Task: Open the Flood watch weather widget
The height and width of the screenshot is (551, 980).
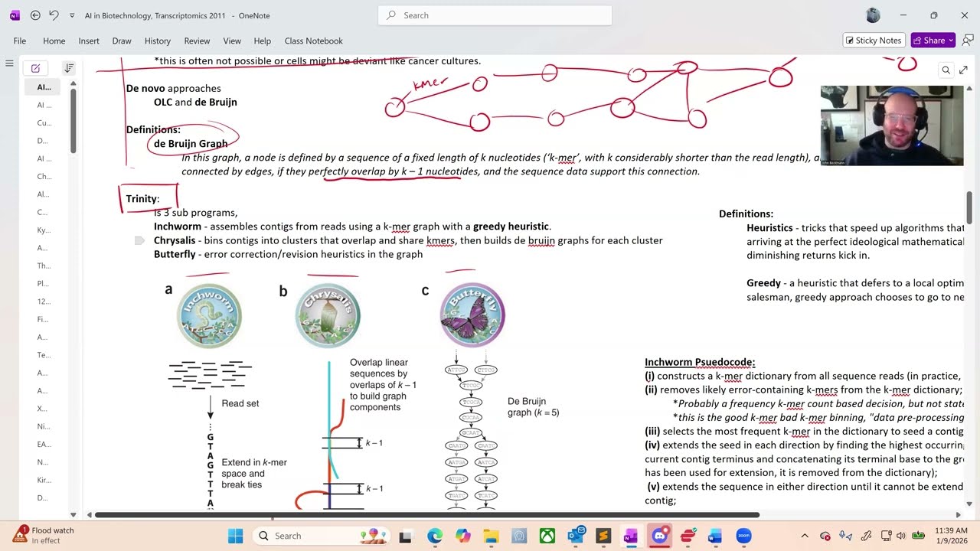Action: click(44, 536)
